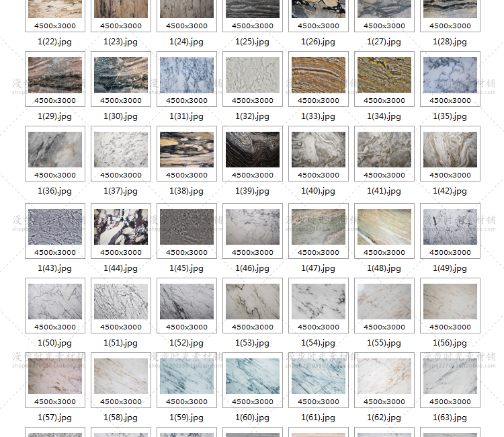Open the 1(42).jpg swirled beige marble thumbnail

click(450, 149)
